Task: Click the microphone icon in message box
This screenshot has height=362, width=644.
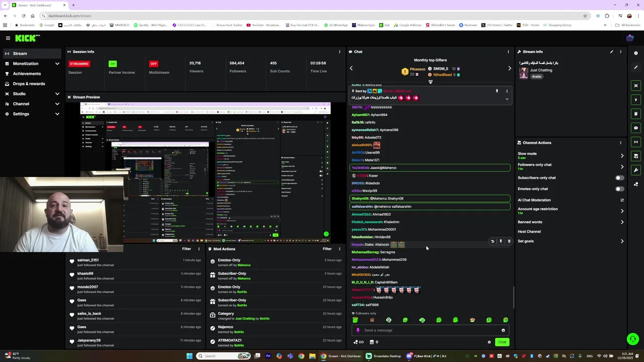Action: (358, 330)
